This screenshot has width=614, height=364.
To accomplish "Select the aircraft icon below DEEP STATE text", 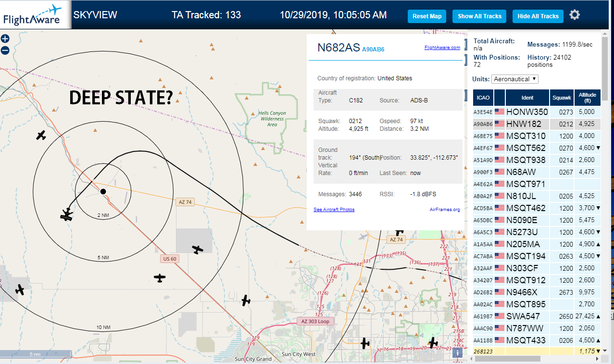I will tap(41, 135).
